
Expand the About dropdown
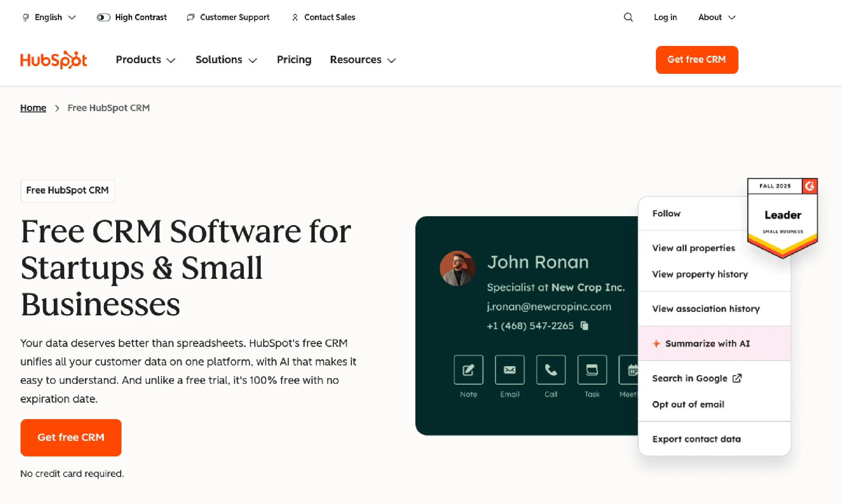tap(717, 17)
